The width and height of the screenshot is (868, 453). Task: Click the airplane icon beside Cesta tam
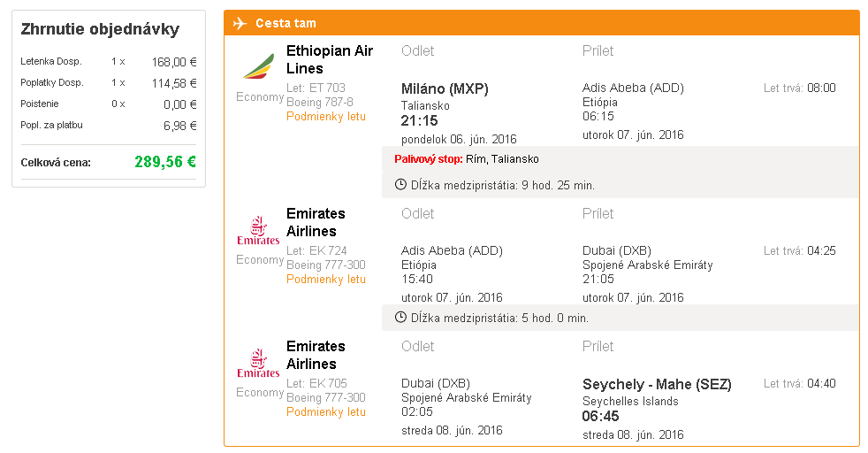(x=240, y=23)
